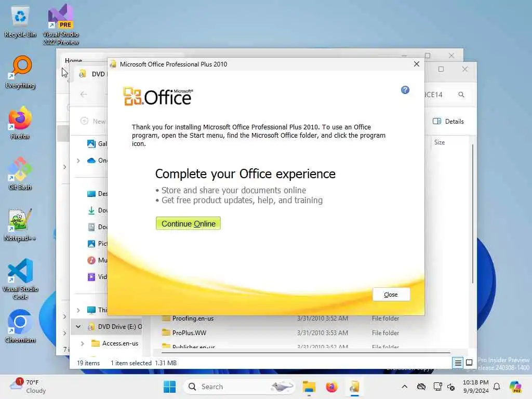Close the Office dialog with the X
This screenshot has height=399, width=532.
(417, 64)
